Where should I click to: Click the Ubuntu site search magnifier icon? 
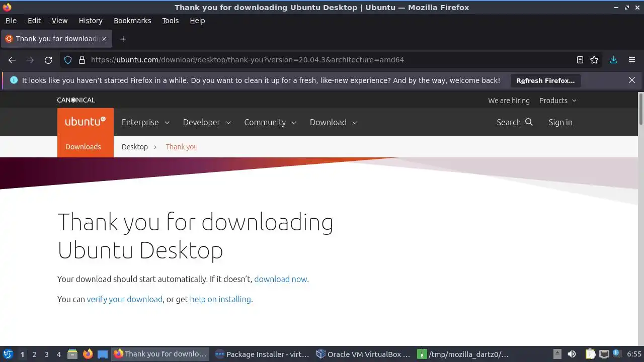(529, 122)
